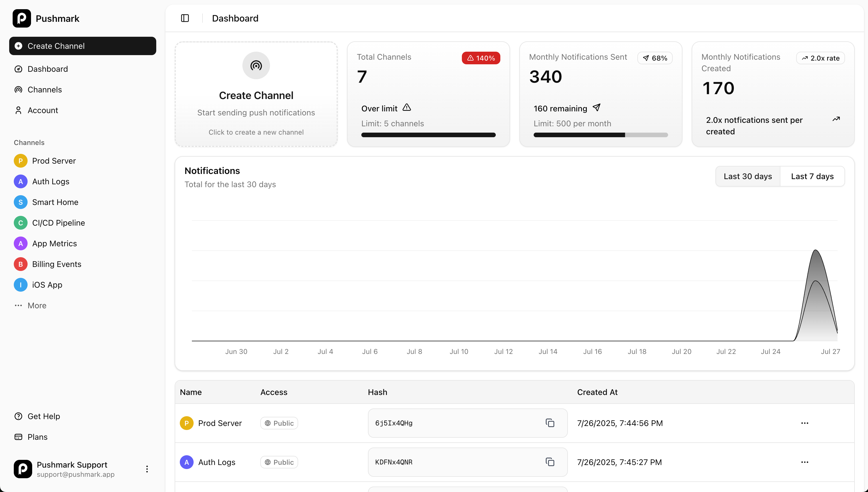Select the Dashboard icon in sidebar
868x492 pixels.
pos(18,69)
